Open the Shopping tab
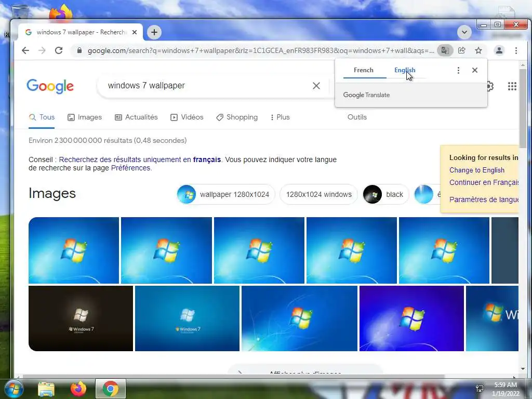The image size is (532, 399). pyautogui.click(x=237, y=117)
